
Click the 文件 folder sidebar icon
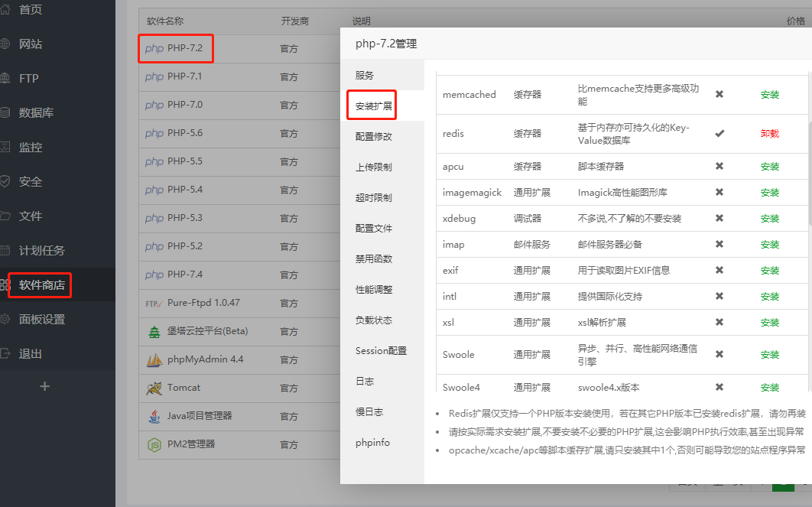(5, 216)
